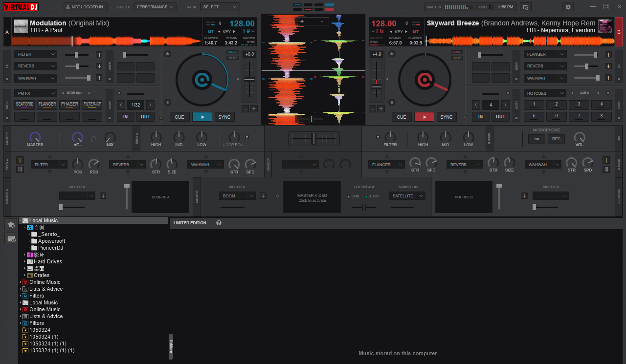Click the add virtual folder sidebar icon
The height and width of the screenshot is (364, 626).
coord(11,238)
